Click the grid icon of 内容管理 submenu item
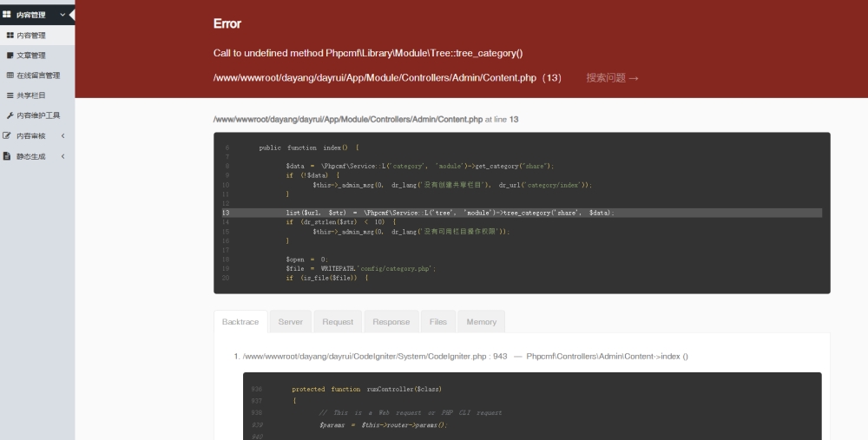Viewport: 868px width, 440px height. pyautogui.click(x=10, y=36)
